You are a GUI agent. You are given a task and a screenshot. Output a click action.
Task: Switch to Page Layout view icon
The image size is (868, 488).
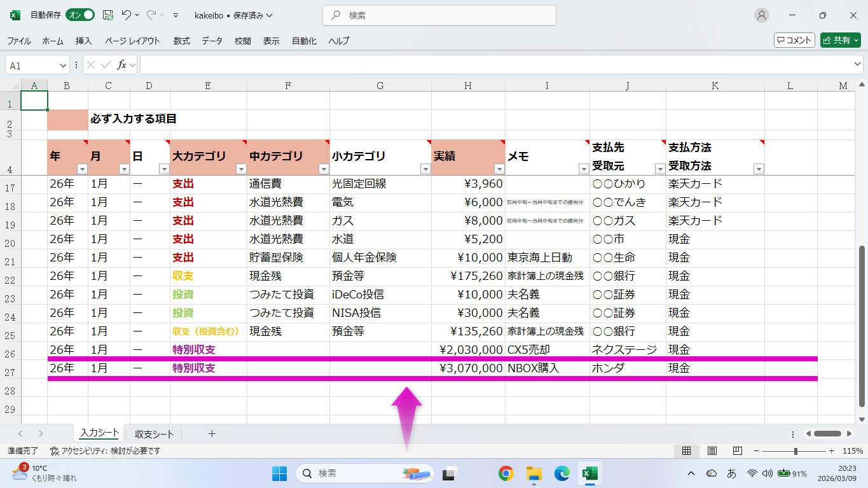coord(712,451)
